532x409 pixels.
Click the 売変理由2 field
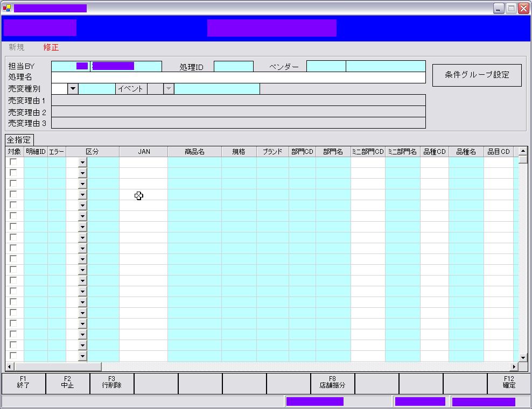click(x=238, y=111)
